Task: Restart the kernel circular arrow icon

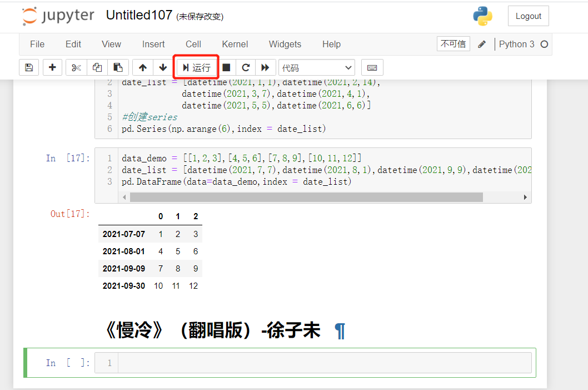Action: pos(246,67)
